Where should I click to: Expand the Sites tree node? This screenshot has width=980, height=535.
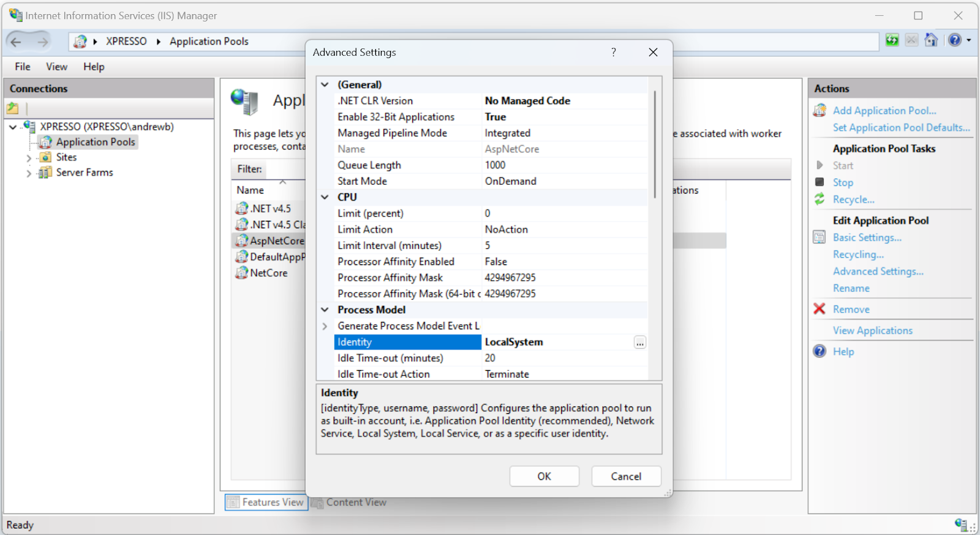click(x=29, y=158)
